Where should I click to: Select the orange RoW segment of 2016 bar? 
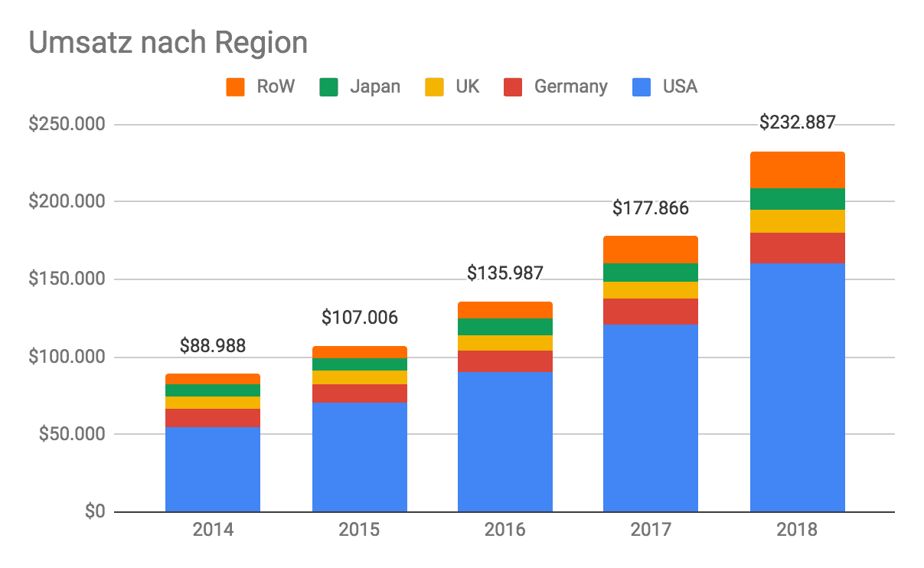[x=505, y=310]
